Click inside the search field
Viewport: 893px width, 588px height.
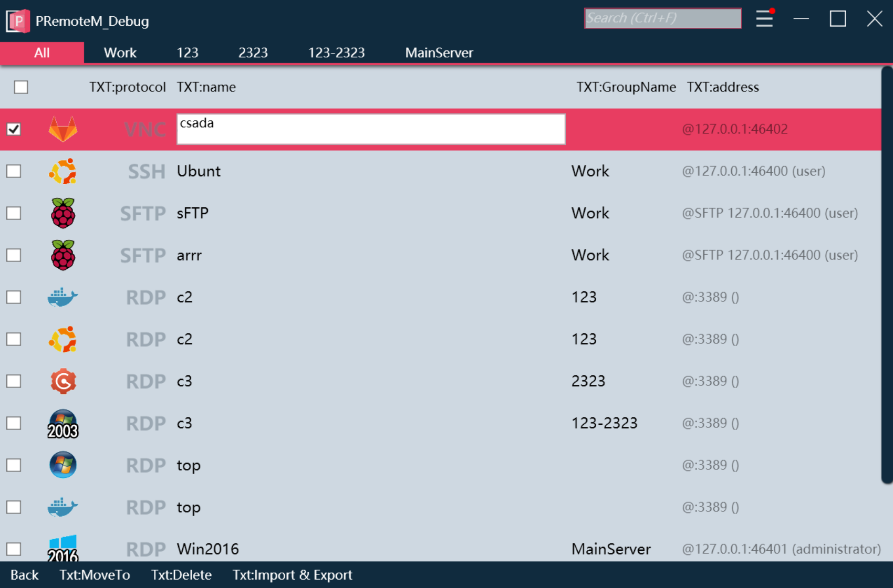[662, 18]
